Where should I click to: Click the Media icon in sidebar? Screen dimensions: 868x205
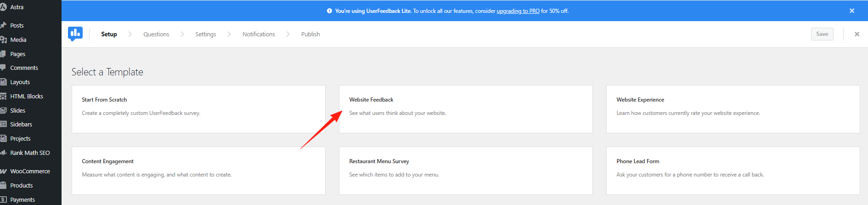(x=3, y=40)
